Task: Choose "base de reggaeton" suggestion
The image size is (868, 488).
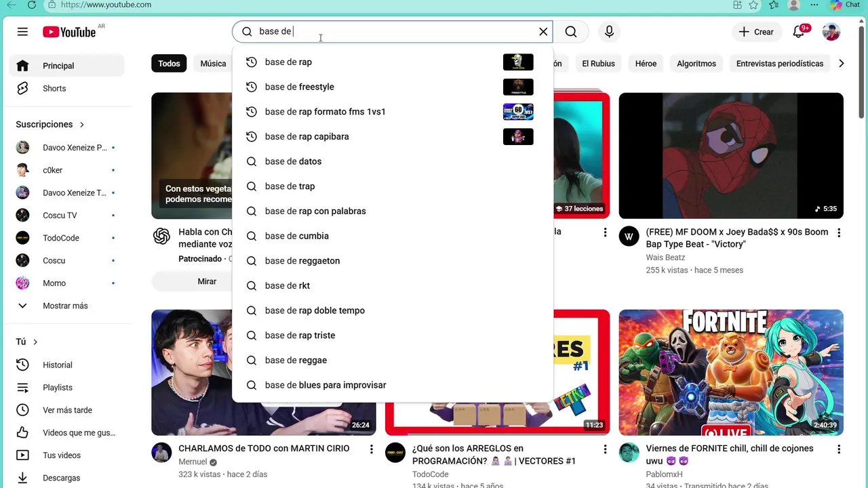Action: (393, 261)
